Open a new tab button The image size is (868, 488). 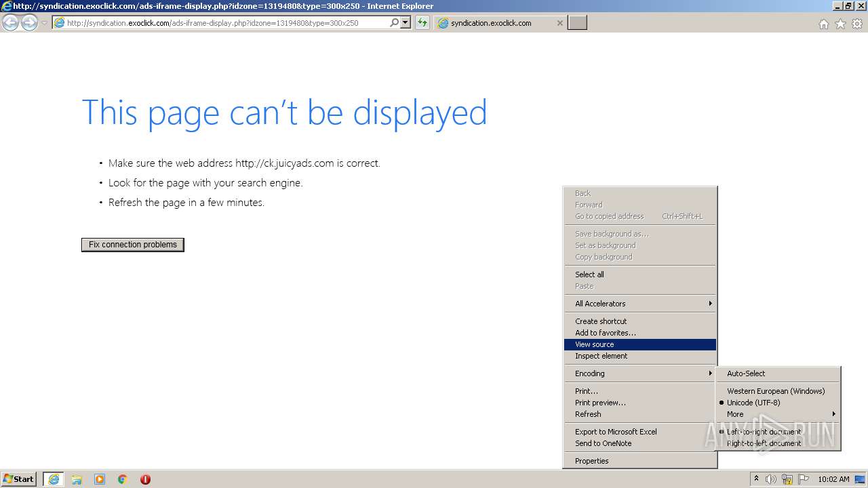click(577, 23)
